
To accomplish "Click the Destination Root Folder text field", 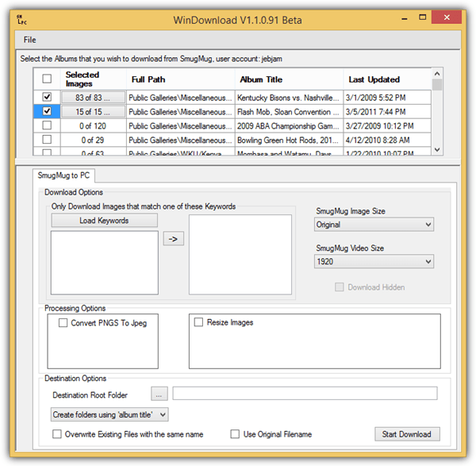I will click(305, 394).
